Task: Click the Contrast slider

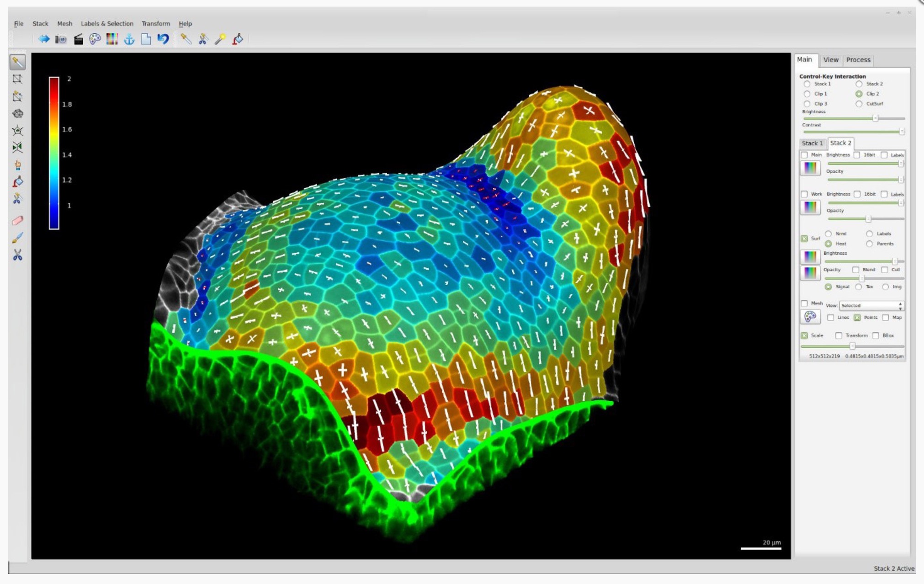Action: (x=853, y=132)
